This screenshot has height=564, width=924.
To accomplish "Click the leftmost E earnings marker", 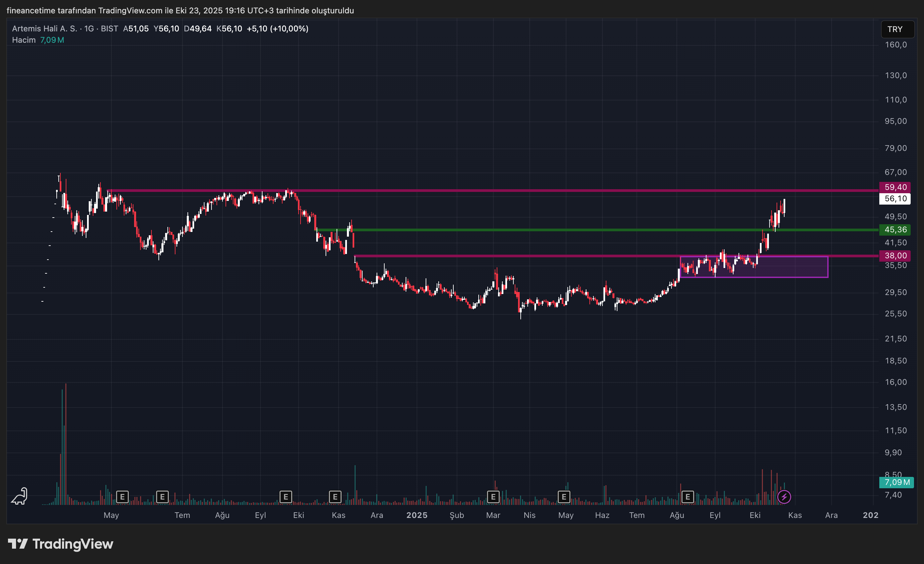I will pyautogui.click(x=122, y=497).
